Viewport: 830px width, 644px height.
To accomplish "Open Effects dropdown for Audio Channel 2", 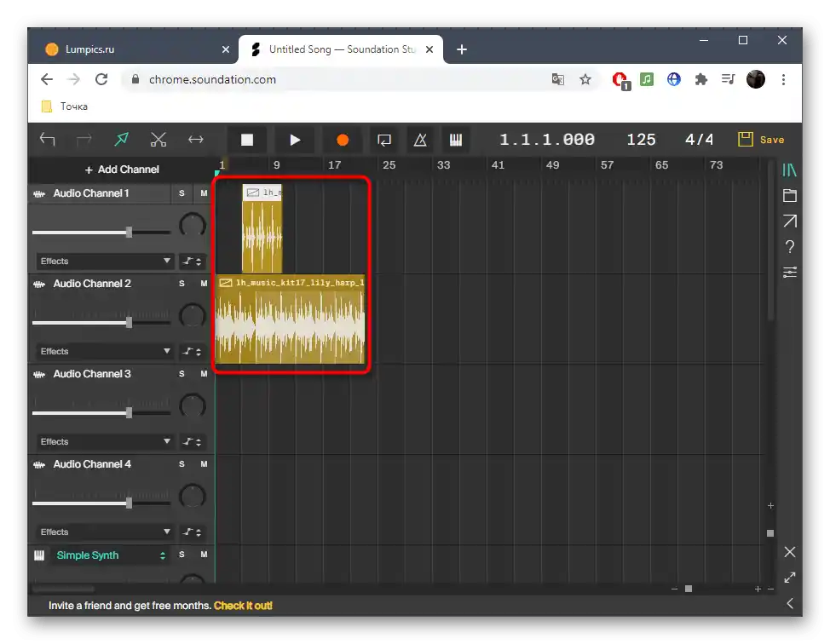I will tap(105, 351).
